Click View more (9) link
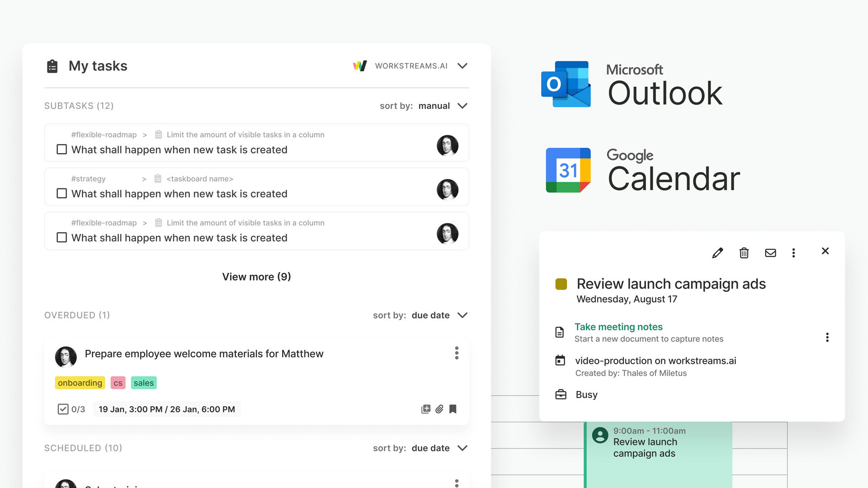 (256, 277)
